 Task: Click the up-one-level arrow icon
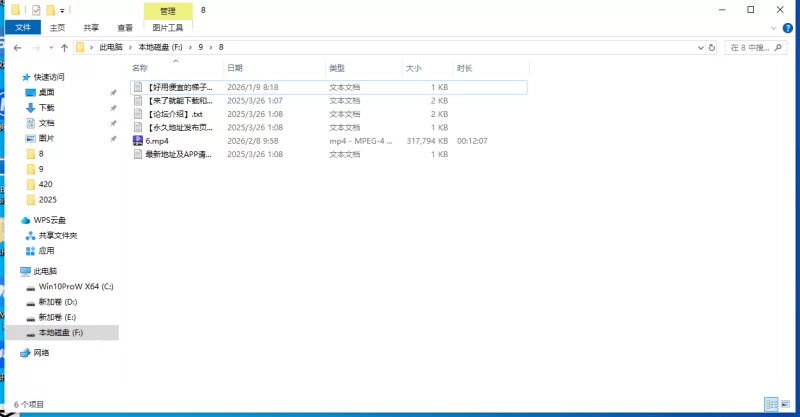click(64, 47)
